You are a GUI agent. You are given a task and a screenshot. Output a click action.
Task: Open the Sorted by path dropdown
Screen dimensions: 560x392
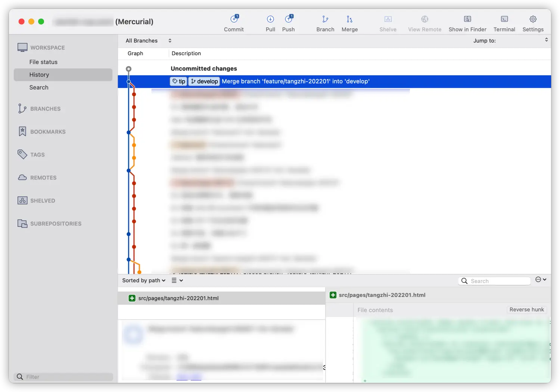point(144,280)
